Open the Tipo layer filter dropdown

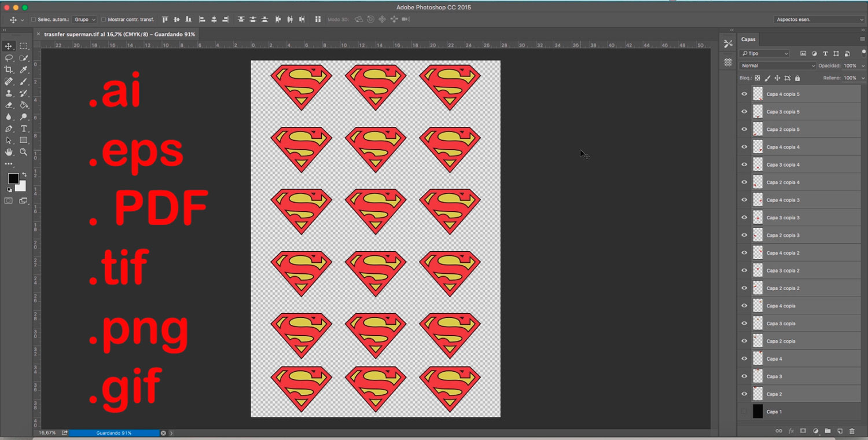pos(765,54)
